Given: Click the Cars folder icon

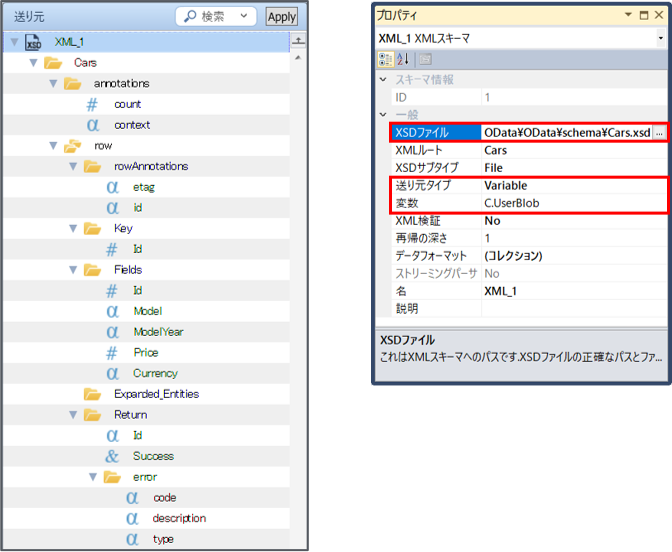Looking at the screenshot, I should pyautogui.click(x=54, y=63).
